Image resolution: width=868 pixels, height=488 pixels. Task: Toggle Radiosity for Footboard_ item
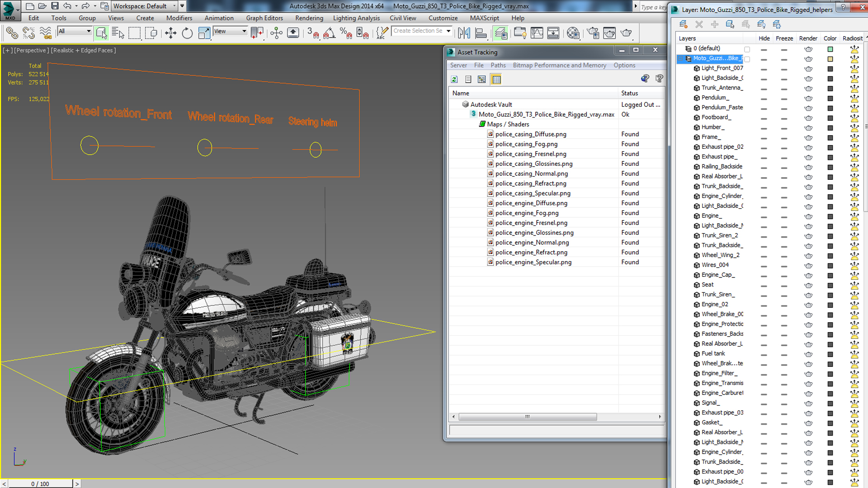pos(854,118)
